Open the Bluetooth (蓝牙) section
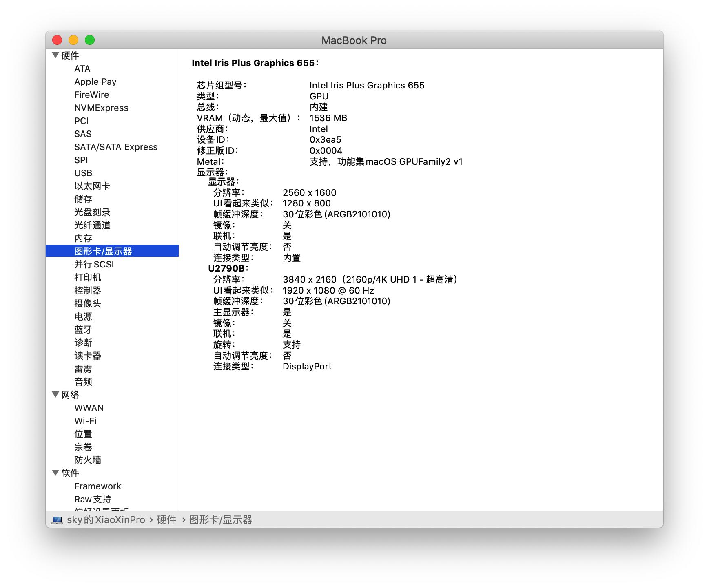 coord(83,329)
